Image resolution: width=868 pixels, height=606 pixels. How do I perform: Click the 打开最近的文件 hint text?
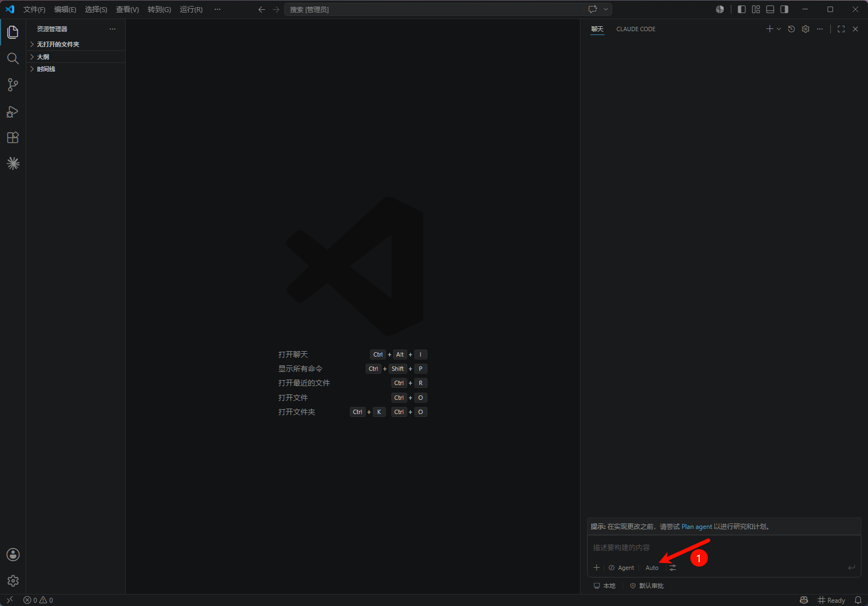[304, 383]
